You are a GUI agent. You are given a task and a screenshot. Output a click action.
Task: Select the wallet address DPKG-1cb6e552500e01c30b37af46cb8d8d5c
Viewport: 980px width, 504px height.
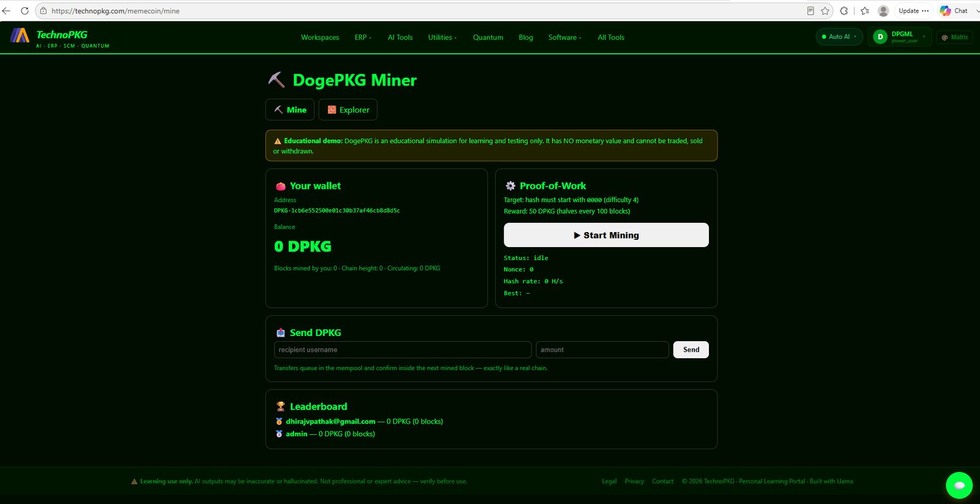(337, 211)
